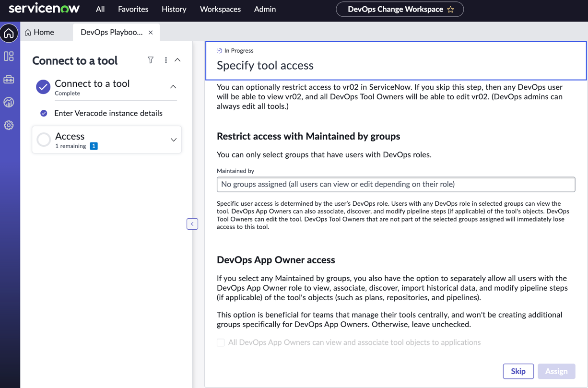Viewport: 588px width, 388px height.
Task: Click the Connect to a tool panel title
Action: (x=75, y=60)
